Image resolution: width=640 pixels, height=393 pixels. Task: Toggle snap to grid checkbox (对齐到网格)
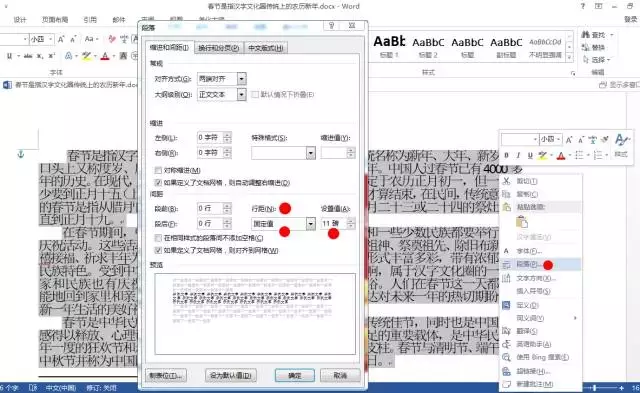(x=158, y=250)
